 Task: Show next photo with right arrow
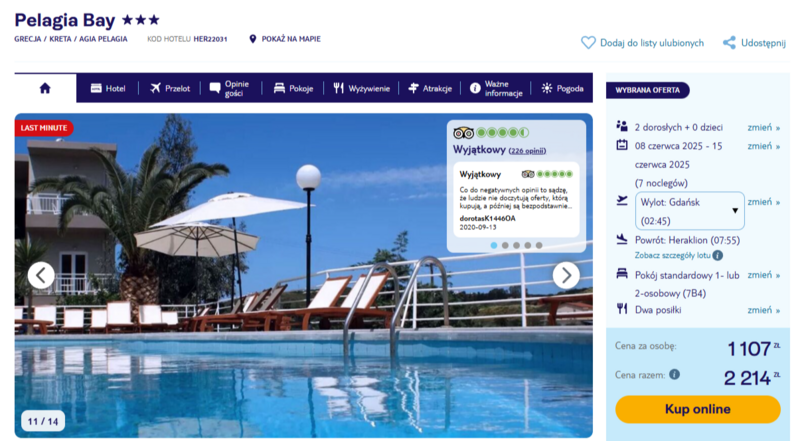tap(566, 276)
